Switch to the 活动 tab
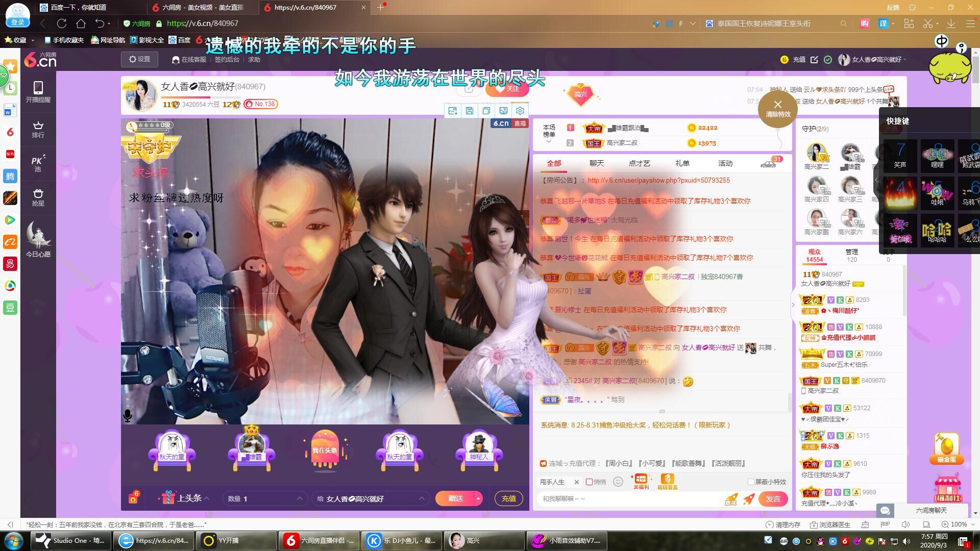This screenshot has height=551, width=980. [x=725, y=163]
